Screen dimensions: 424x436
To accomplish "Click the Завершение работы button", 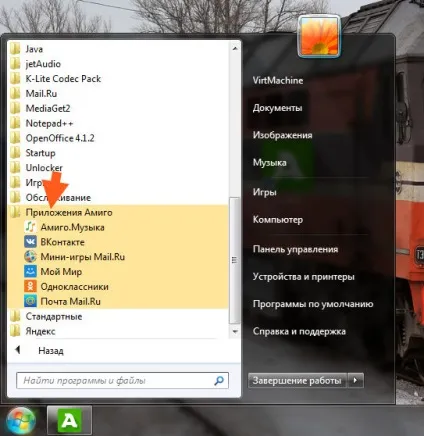I will (x=297, y=380).
